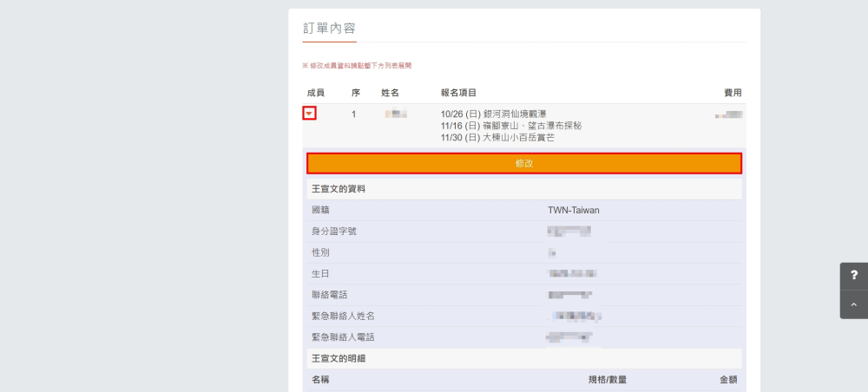Click the 規格/數量 column header
This screenshot has height=392, width=868.
point(607,380)
